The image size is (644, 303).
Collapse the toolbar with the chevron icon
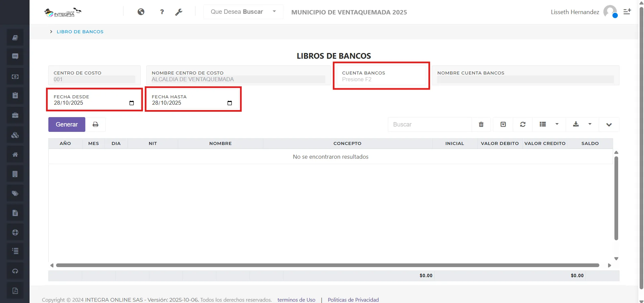point(609,124)
